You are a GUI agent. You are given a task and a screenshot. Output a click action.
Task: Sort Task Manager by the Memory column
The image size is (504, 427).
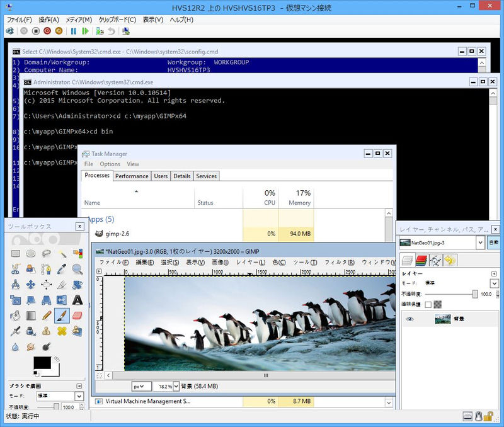296,198
